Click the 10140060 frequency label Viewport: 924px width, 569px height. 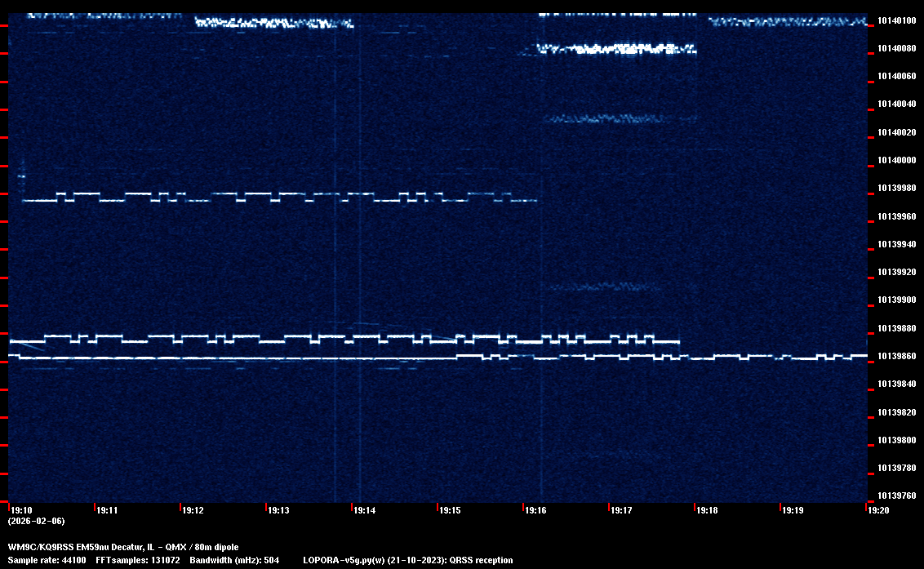pyautogui.click(x=896, y=76)
